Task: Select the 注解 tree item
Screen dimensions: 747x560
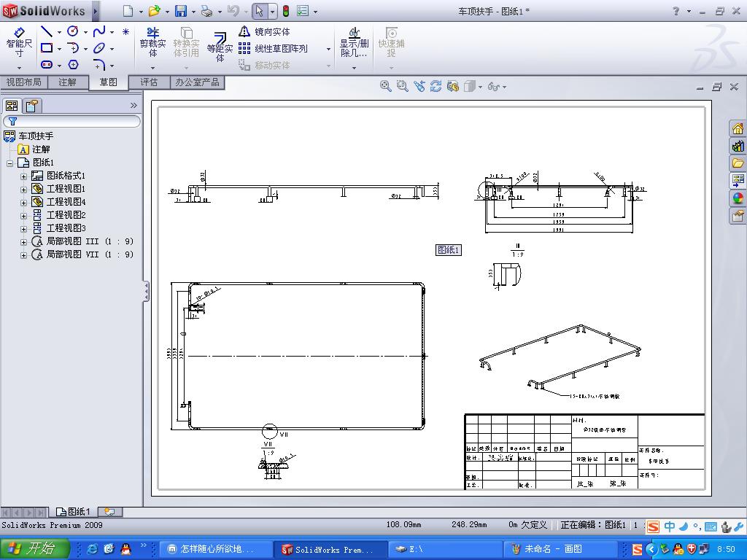Action: 34,149
